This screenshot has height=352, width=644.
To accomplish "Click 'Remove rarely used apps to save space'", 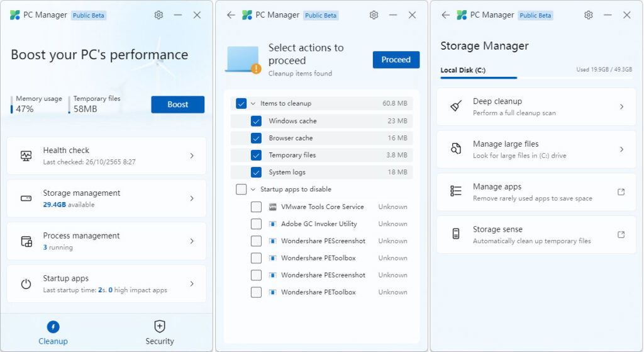I will point(532,198).
